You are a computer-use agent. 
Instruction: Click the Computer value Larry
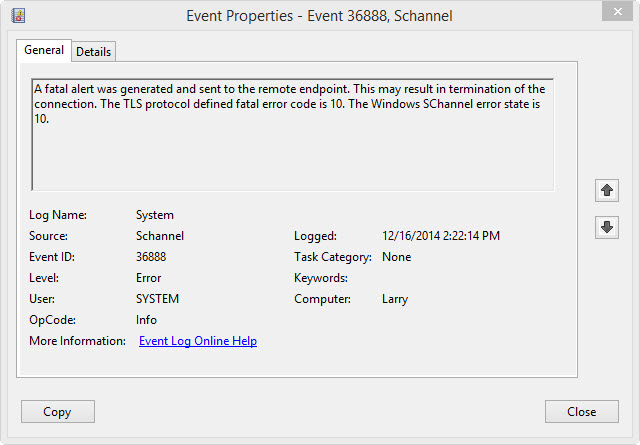[x=395, y=299]
